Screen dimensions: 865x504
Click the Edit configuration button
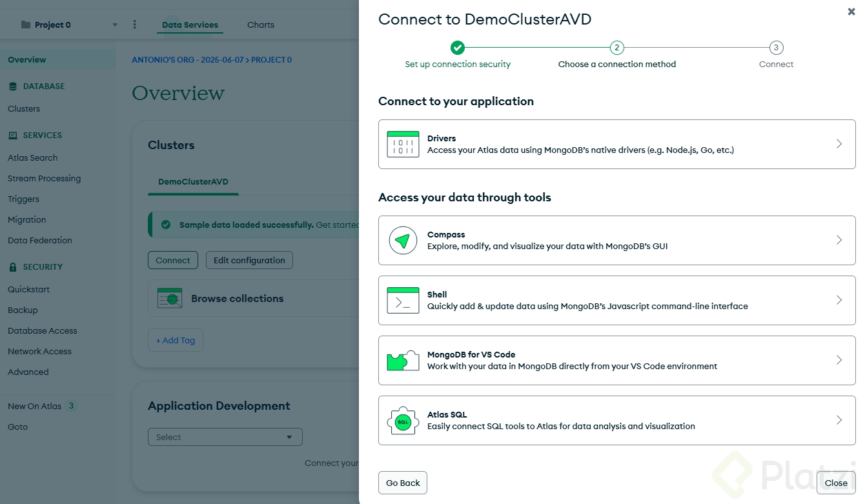pos(249,260)
